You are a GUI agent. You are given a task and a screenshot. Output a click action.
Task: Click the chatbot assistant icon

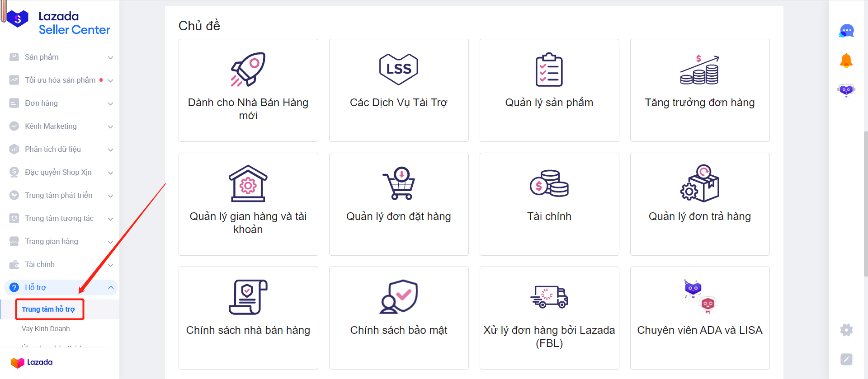click(x=846, y=90)
